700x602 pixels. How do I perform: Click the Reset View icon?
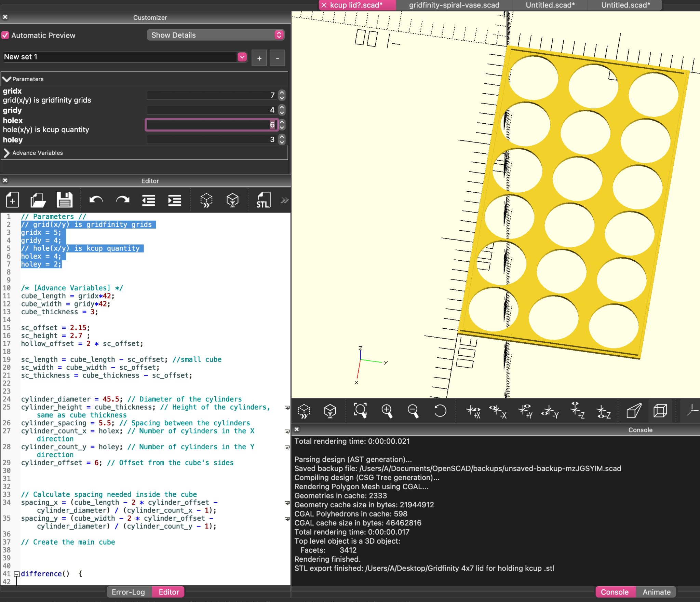pyautogui.click(x=440, y=410)
